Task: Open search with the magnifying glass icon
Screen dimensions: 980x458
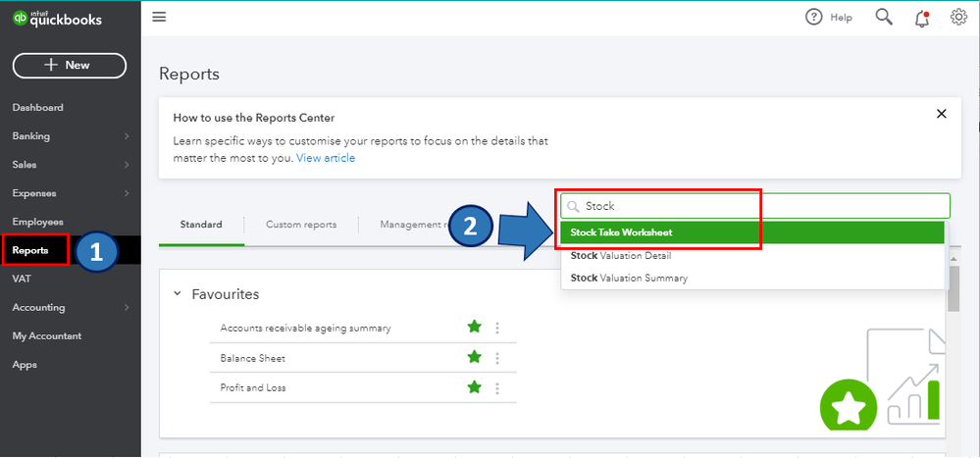Action: [884, 17]
